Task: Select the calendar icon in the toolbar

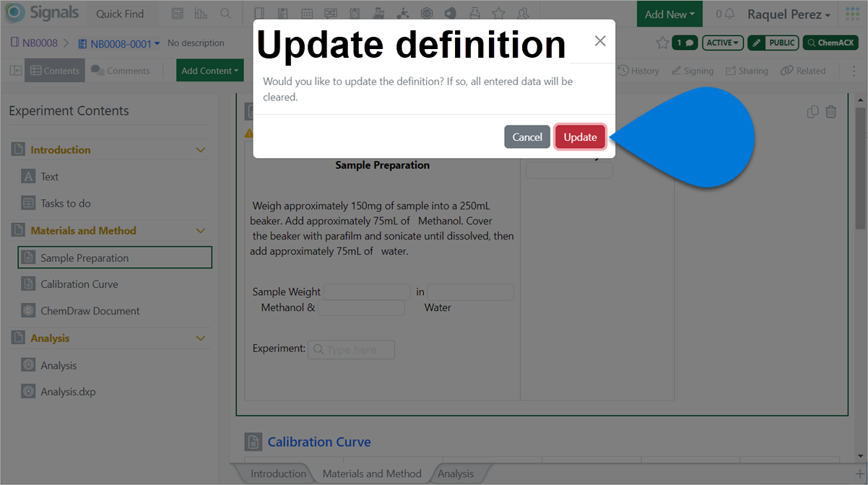Action: pos(307,12)
